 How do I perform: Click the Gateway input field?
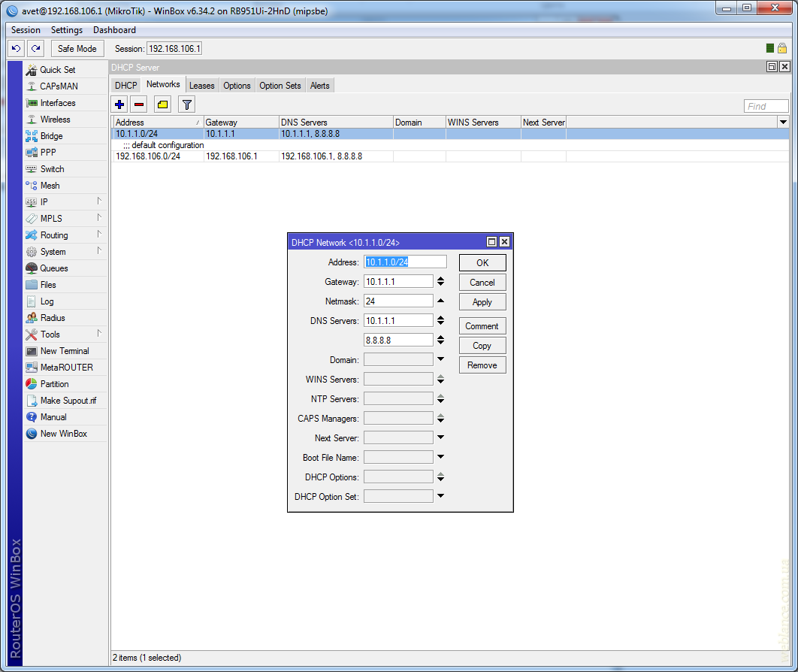point(398,281)
